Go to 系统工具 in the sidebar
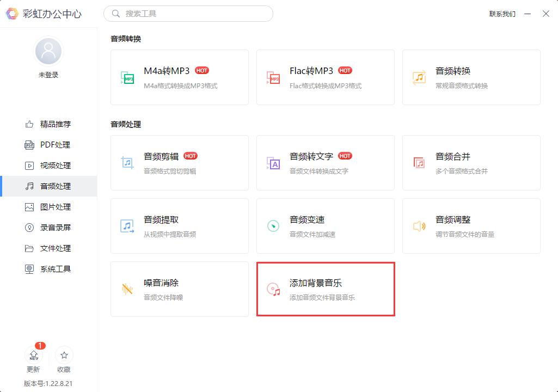Image resolution: width=558 pixels, height=392 pixels. (48, 268)
